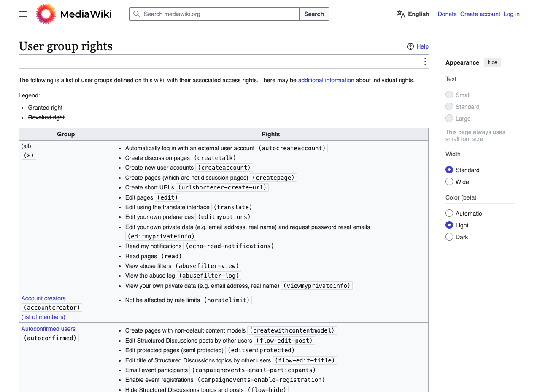This screenshot has height=392, width=540.
Task: Open the Donate link
Action: [447, 14]
